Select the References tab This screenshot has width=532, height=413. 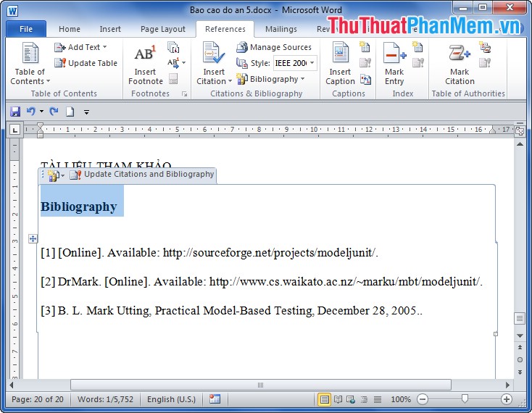[225, 29]
